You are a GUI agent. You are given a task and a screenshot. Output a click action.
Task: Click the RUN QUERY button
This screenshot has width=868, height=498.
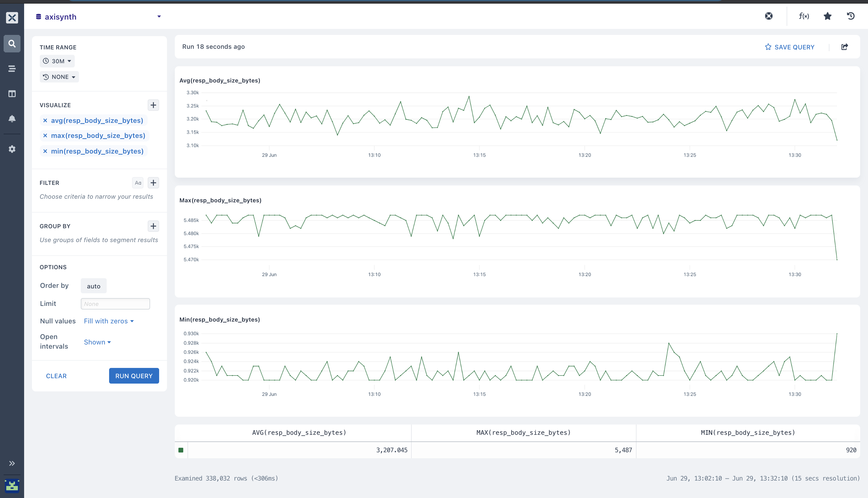coord(134,376)
